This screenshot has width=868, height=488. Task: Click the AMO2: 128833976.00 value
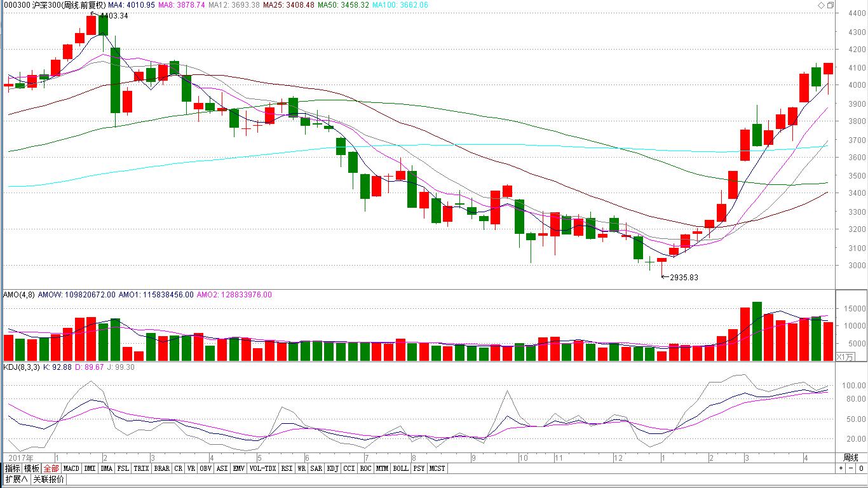[x=234, y=295]
